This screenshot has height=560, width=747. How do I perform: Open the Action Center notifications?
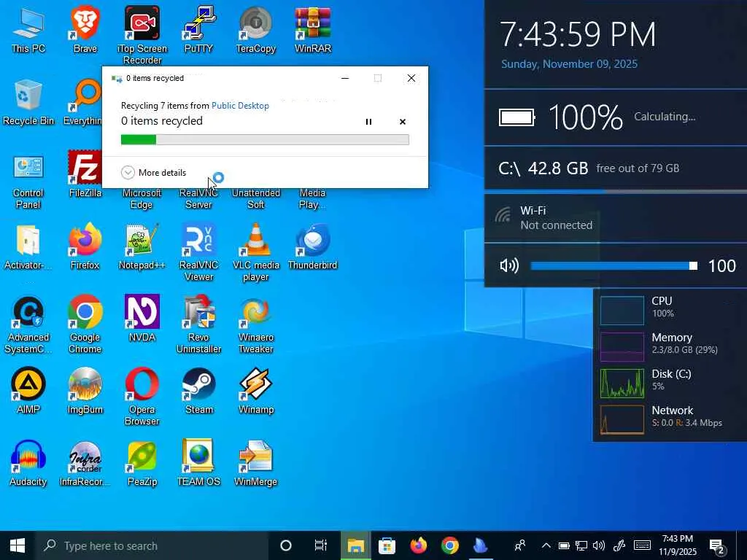tap(718, 547)
